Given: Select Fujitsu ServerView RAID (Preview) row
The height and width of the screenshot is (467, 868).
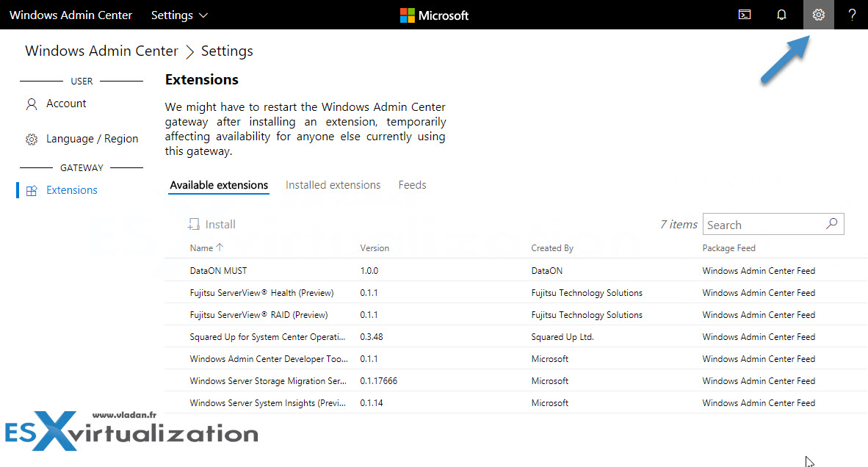Looking at the screenshot, I should point(516,315).
